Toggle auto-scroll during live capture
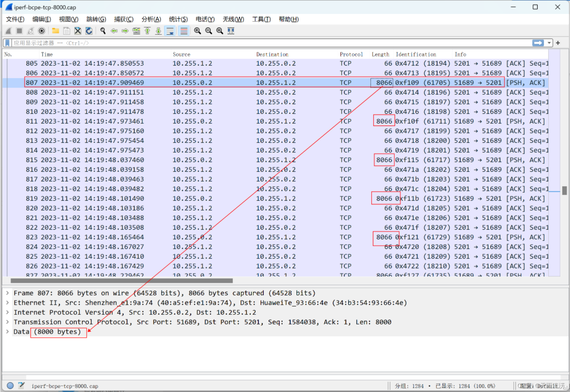 coord(170,31)
